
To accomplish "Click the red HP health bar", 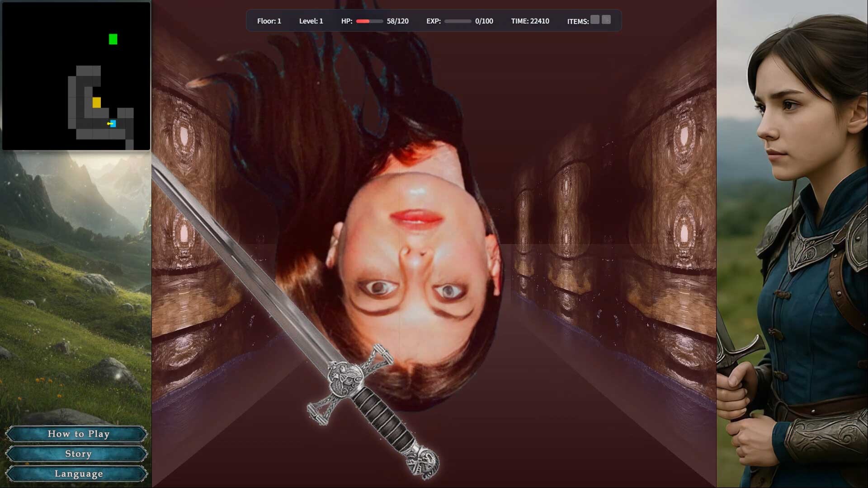I will pyautogui.click(x=367, y=21).
